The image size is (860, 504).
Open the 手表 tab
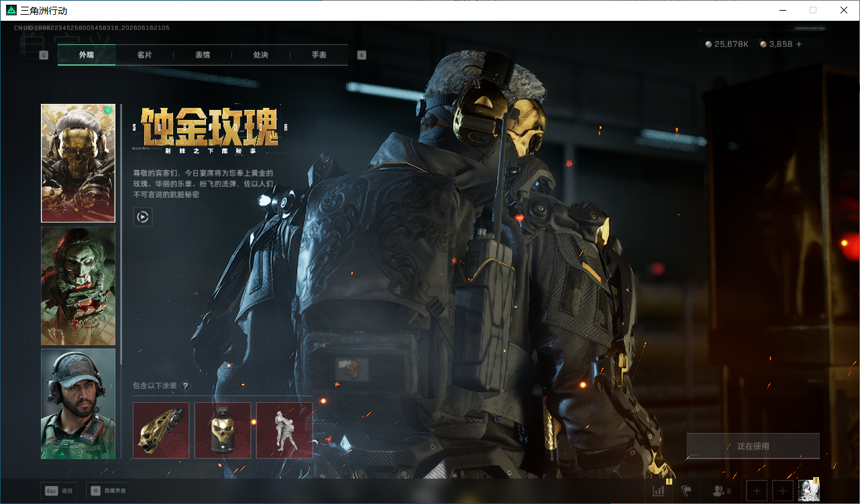pyautogui.click(x=319, y=55)
